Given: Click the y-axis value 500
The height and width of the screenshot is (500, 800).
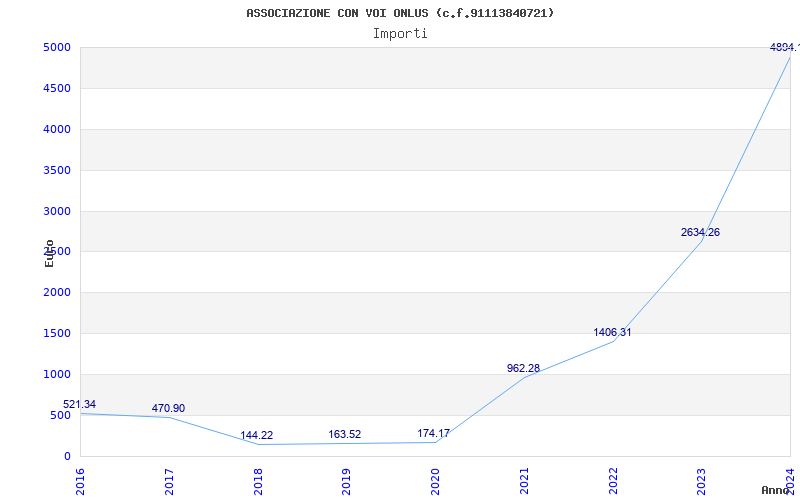Looking at the screenshot, I should [x=60, y=415].
